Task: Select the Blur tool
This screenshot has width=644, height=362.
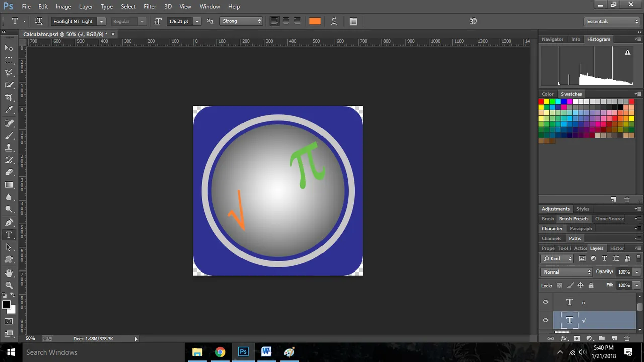Action: 9,197
